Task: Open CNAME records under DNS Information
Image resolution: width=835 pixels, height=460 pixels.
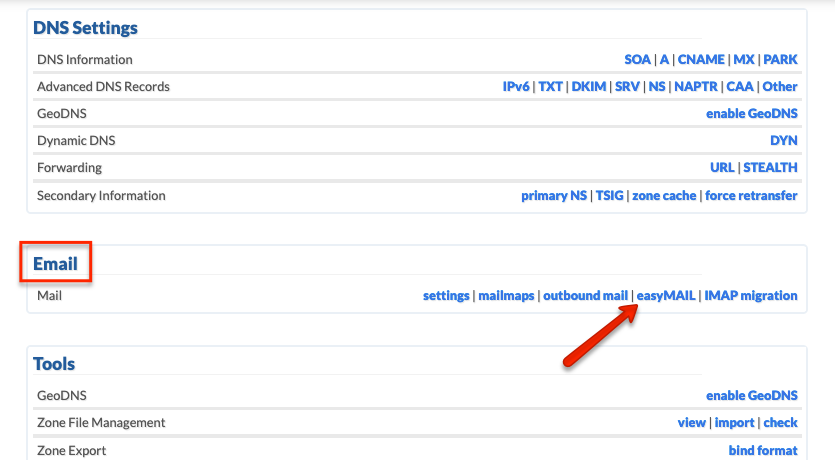Action: (701, 59)
